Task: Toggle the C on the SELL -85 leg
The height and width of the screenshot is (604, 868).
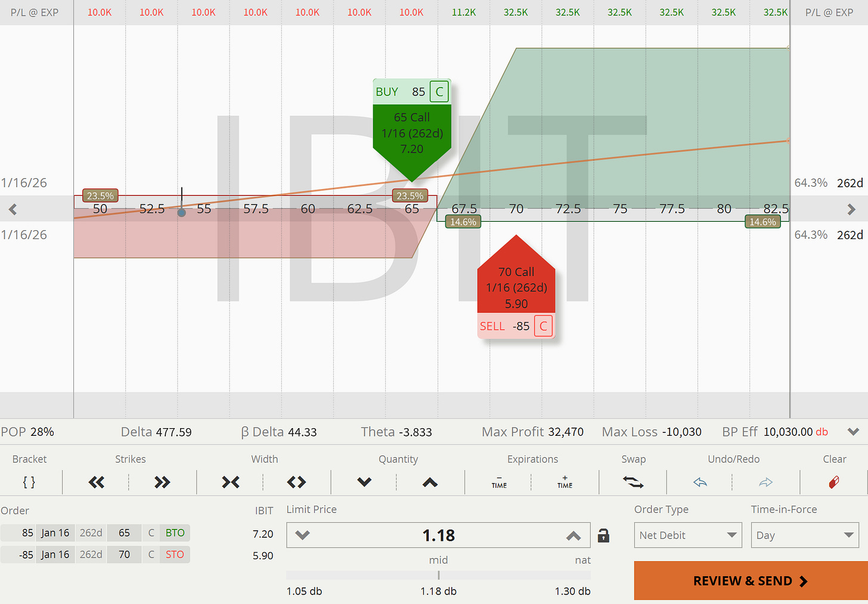Action: (x=543, y=326)
